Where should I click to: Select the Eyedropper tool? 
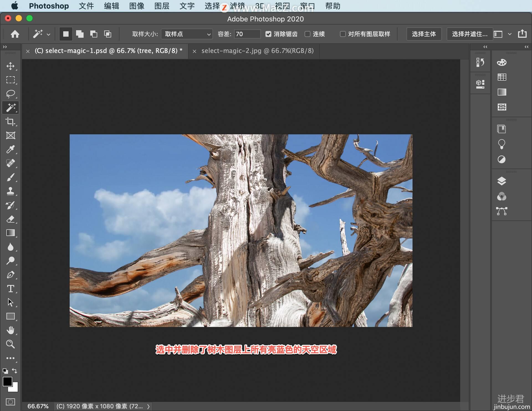click(x=11, y=149)
